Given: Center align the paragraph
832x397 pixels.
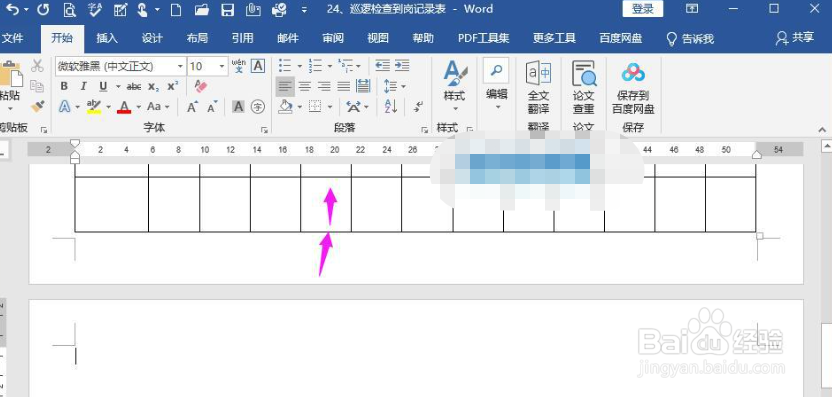Looking at the screenshot, I should [305, 86].
